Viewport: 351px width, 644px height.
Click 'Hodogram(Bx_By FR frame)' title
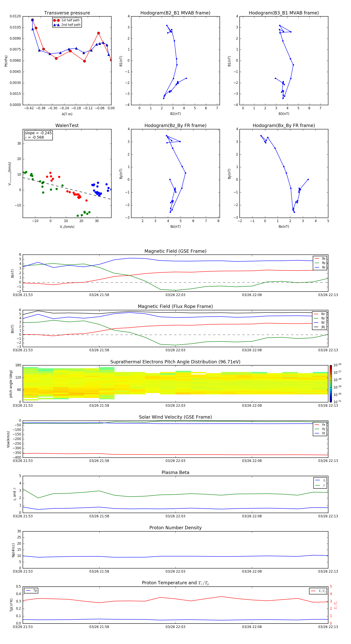tap(284, 125)
